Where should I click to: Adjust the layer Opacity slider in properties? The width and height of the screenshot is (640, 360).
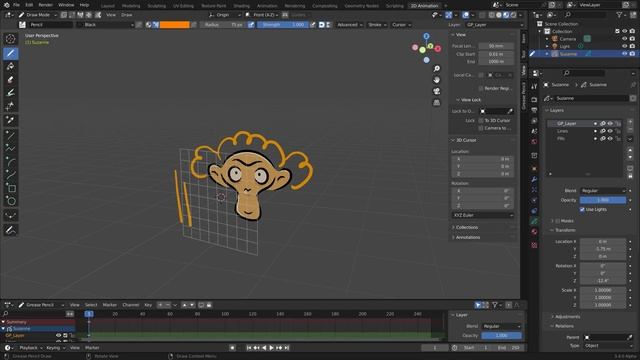click(603, 200)
